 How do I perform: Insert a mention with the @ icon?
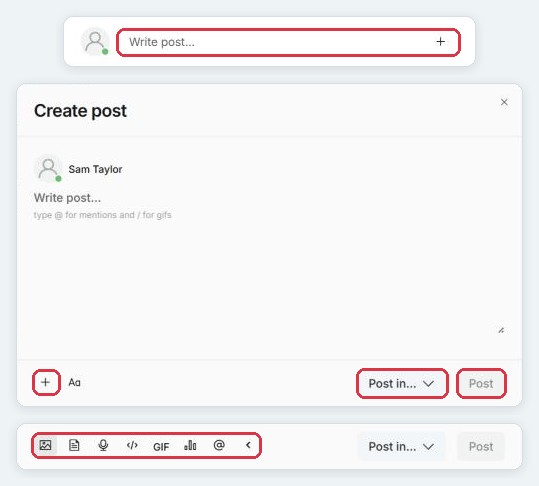pyautogui.click(x=219, y=445)
